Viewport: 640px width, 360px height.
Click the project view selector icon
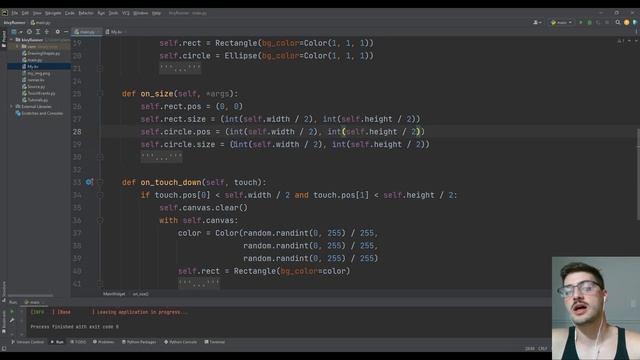[14, 31]
